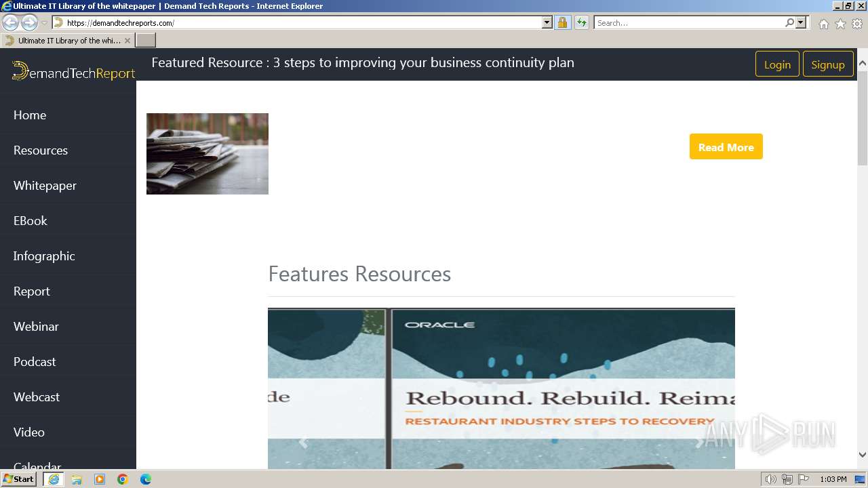
Task: Open File Explorer folder taskbar icon
Action: point(77,479)
